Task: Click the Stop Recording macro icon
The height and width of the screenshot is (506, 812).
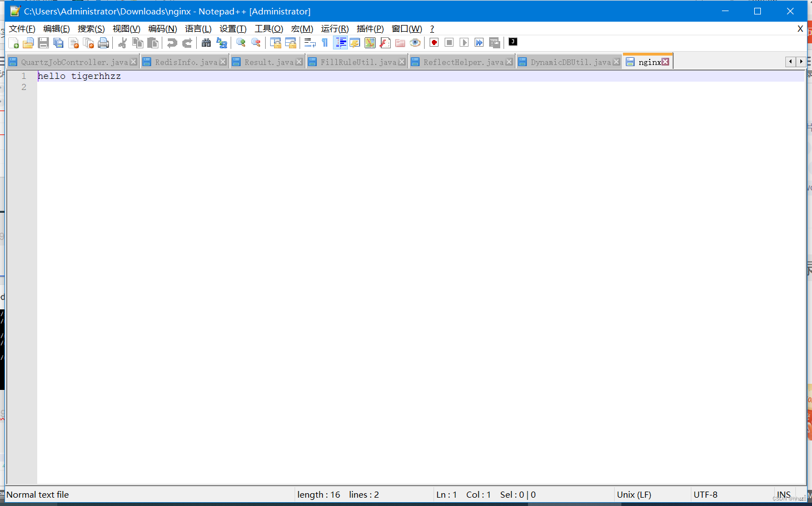Action: tap(449, 43)
